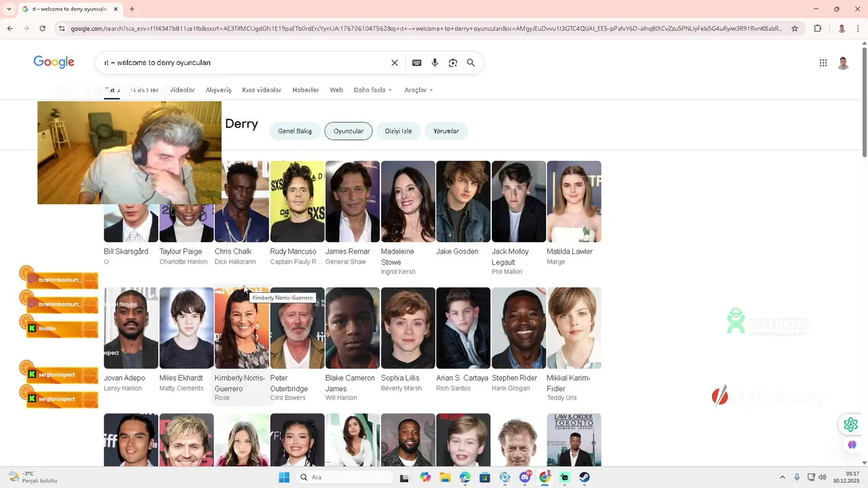
Task: Open the Jovan Adepo name link
Action: (x=125, y=378)
